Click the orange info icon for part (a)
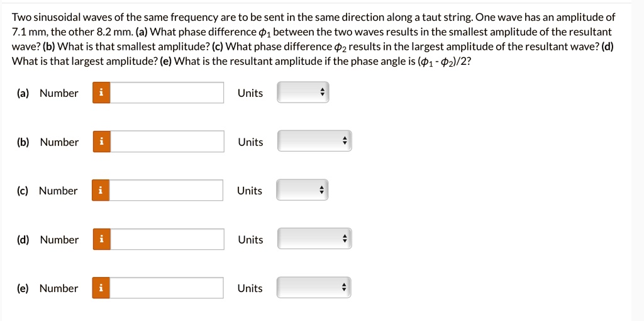 point(101,93)
